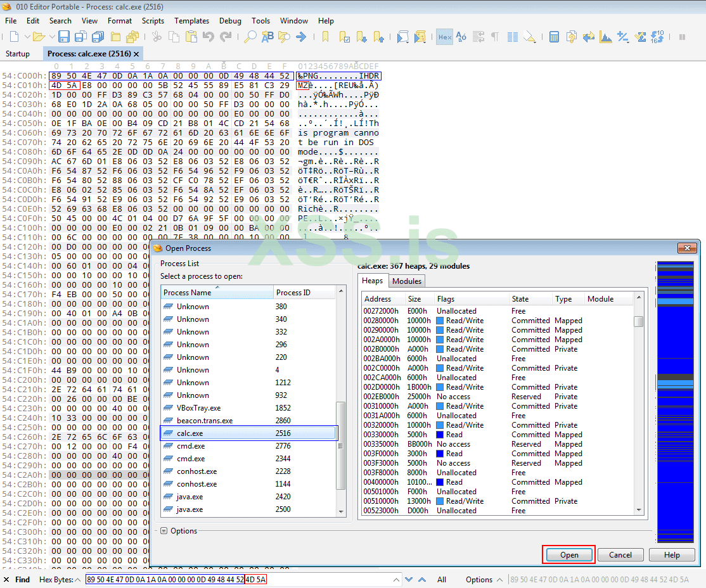
Task: Expand the Options section in dialog
Action: click(x=164, y=531)
